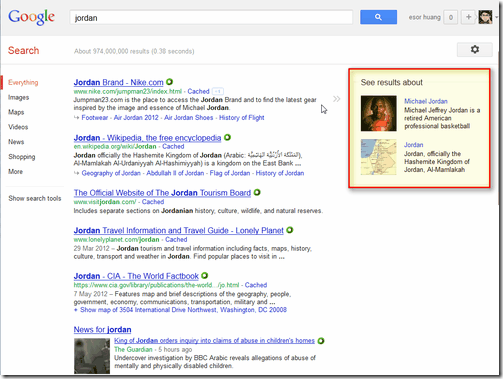This screenshot has height=379, width=503.
Task: Open History of Jordan sitelink
Action: 280,173
